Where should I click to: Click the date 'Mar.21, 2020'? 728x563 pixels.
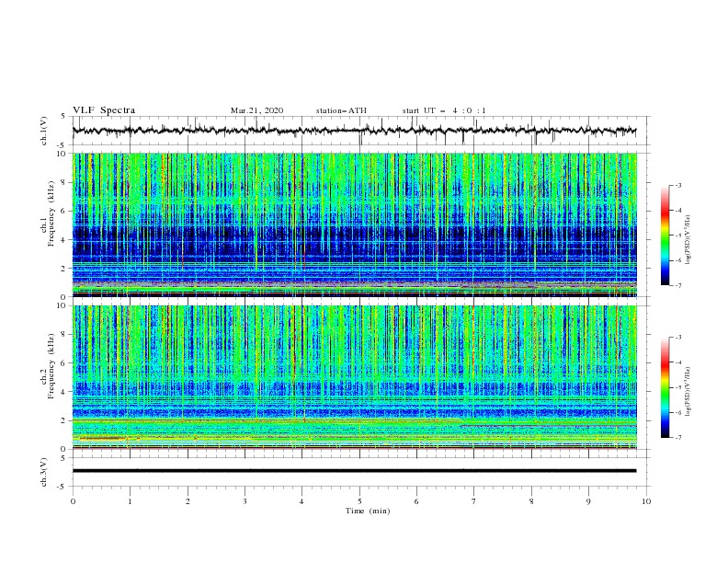256,110
